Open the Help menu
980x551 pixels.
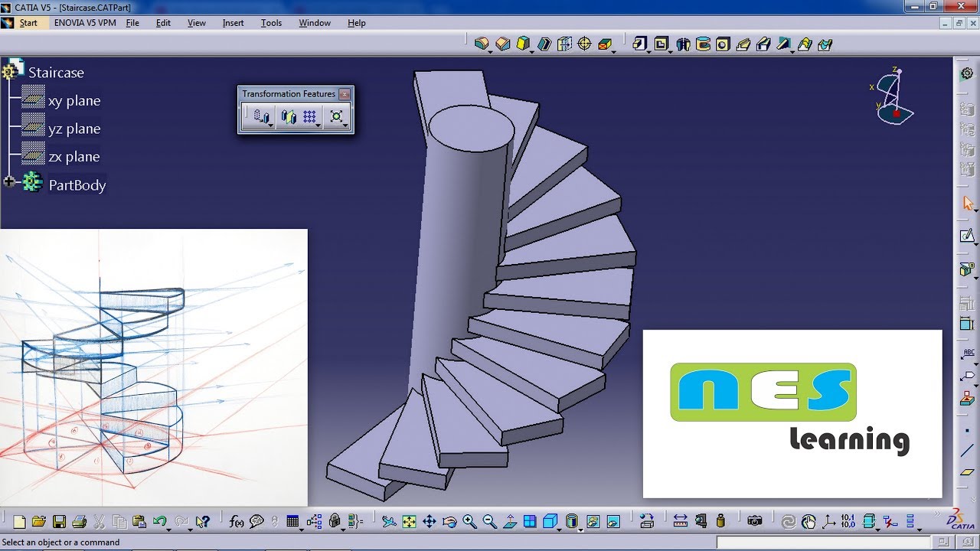click(x=357, y=23)
